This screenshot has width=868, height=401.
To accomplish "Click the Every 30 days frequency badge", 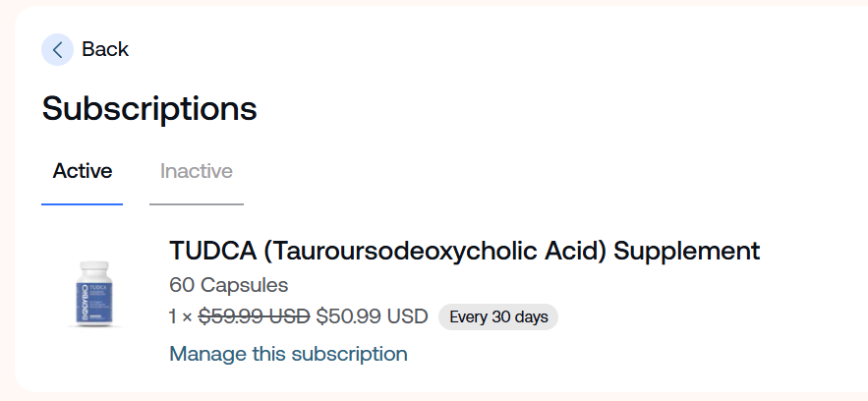I will (x=497, y=316).
